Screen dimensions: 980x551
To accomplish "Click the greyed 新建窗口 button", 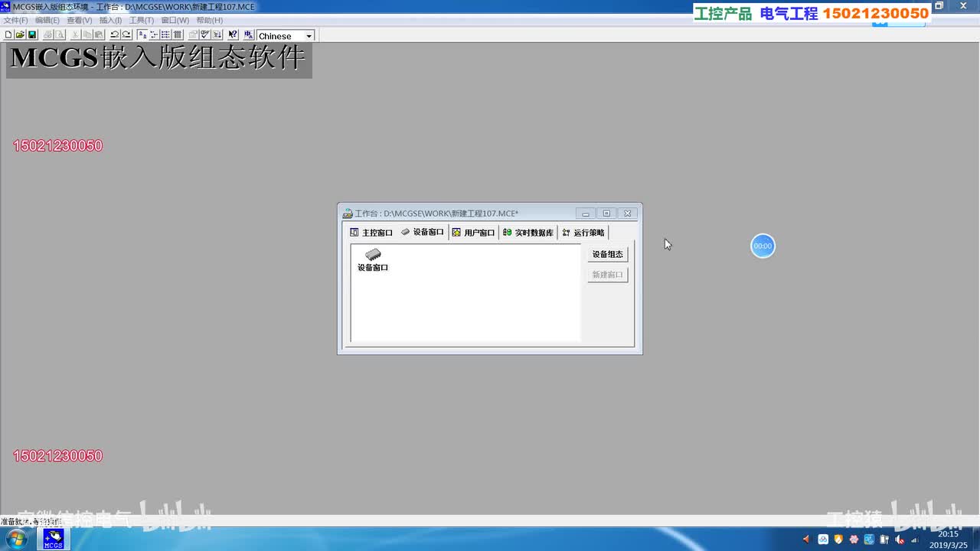I will coord(608,275).
